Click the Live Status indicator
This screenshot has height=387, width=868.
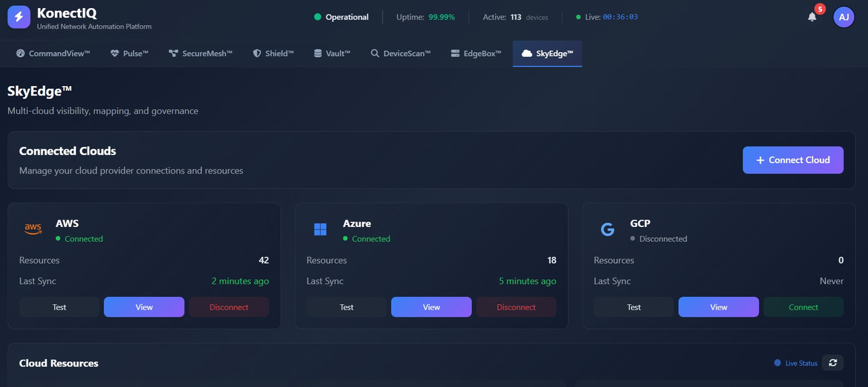[796, 363]
